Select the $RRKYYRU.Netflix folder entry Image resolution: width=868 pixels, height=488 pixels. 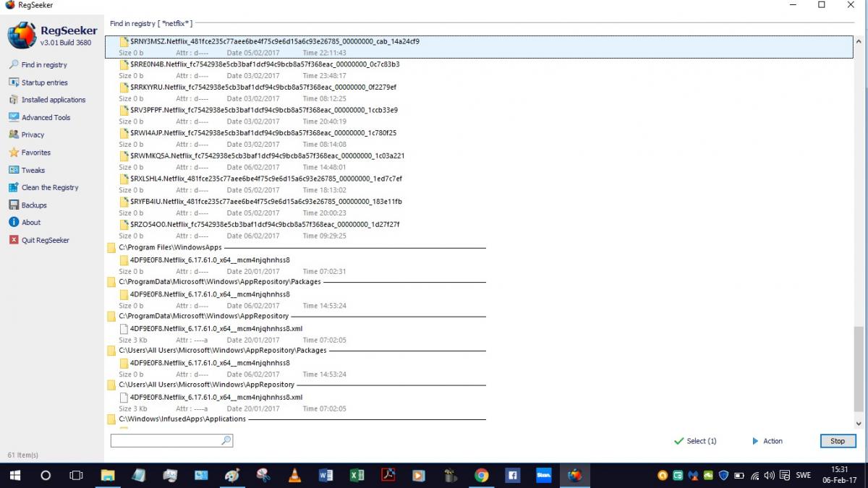tap(480, 93)
